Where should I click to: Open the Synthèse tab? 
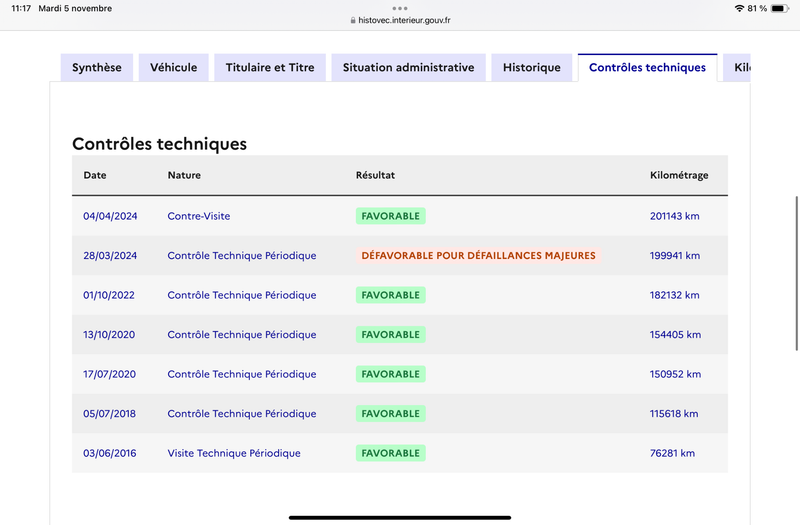pos(96,67)
